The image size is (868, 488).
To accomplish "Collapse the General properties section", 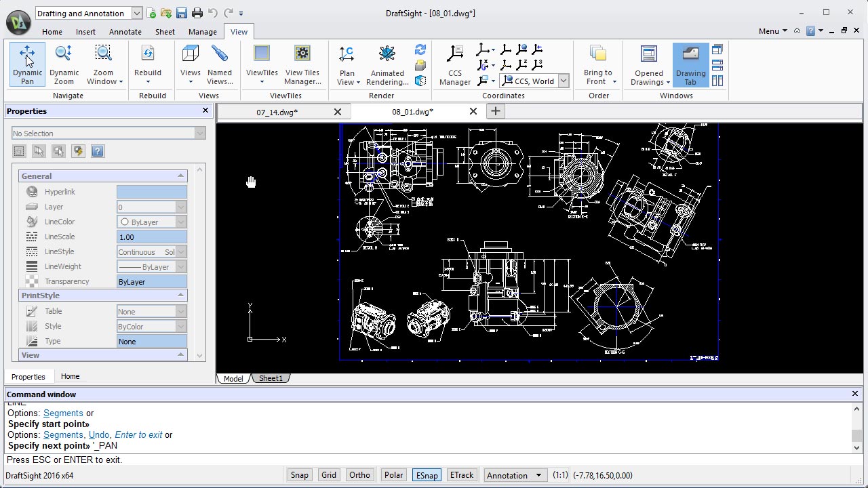I will point(180,176).
